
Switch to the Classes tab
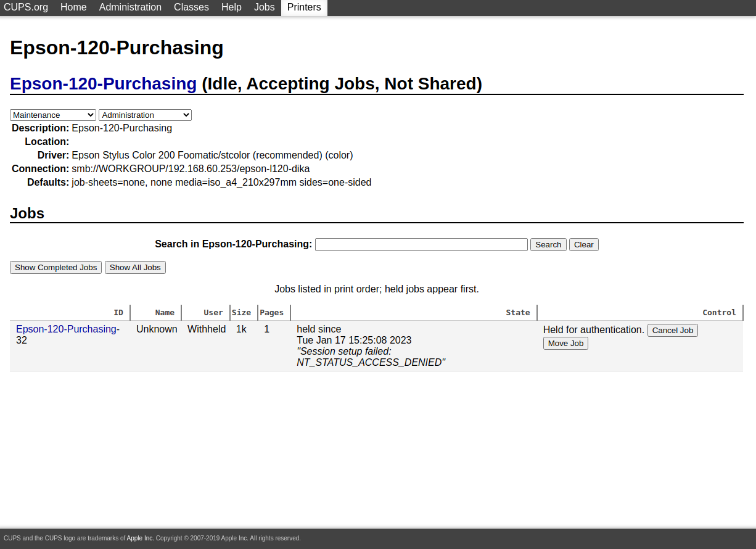[191, 7]
